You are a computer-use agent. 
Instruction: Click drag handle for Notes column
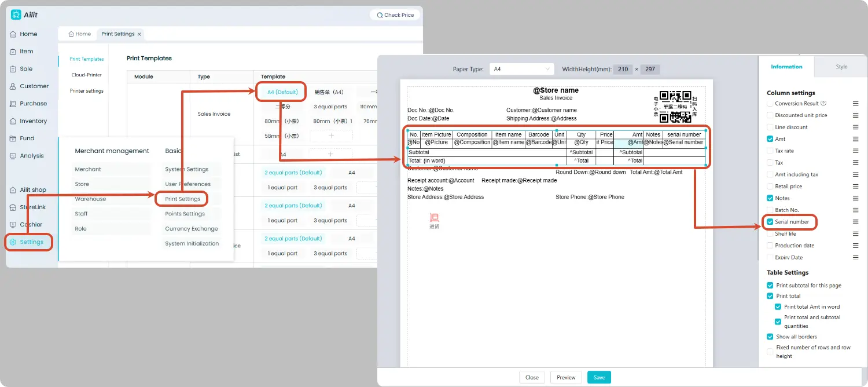(855, 198)
